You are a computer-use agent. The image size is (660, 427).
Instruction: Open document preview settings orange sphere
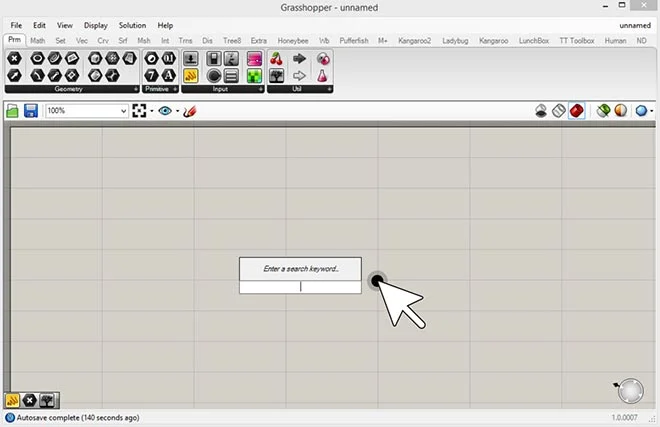tap(621, 111)
